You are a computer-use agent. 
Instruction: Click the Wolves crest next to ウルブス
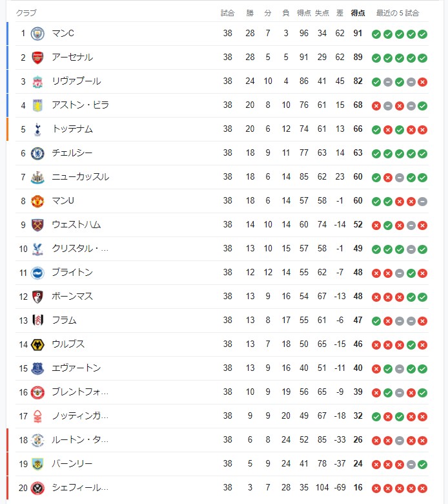(37, 345)
